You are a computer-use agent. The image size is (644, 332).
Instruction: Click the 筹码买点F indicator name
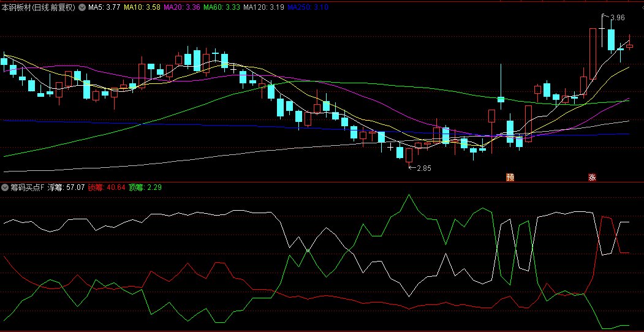click(x=28, y=187)
